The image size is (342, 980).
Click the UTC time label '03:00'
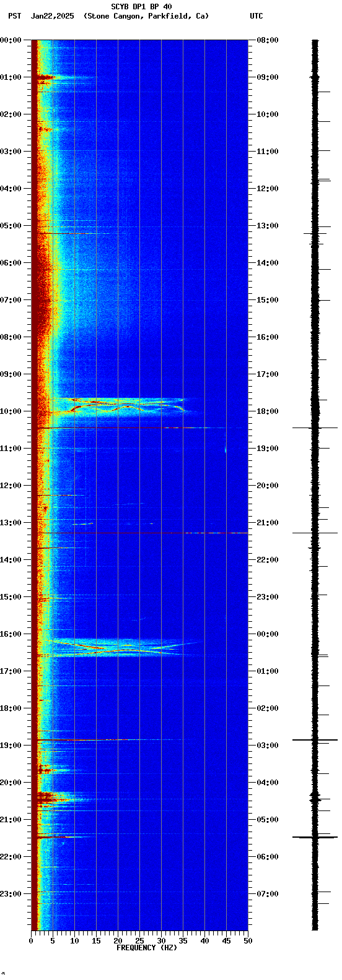pos(268,746)
